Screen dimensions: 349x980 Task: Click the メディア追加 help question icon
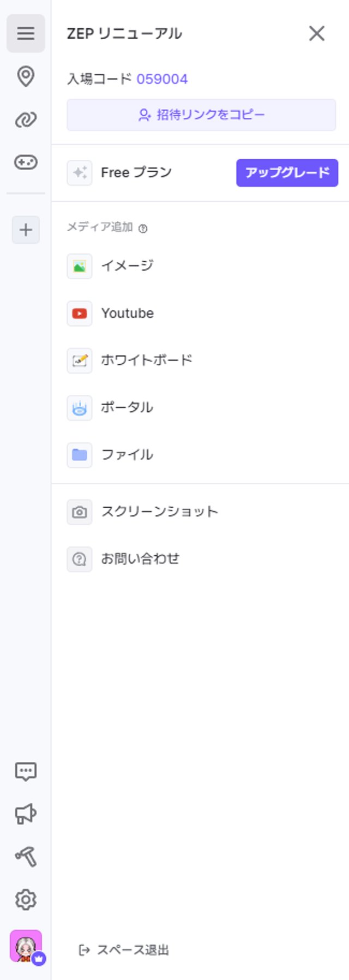click(x=143, y=229)
